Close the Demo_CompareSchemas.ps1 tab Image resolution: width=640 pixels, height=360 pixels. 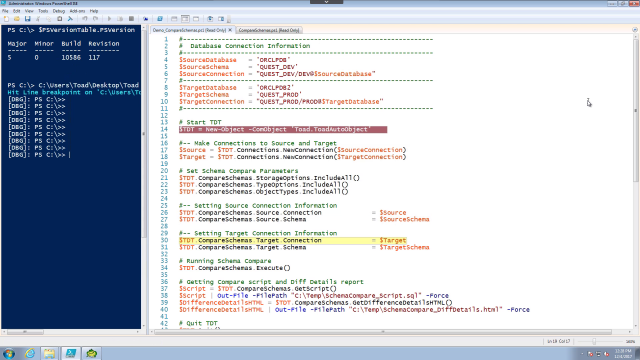click(x=230, y=30)
